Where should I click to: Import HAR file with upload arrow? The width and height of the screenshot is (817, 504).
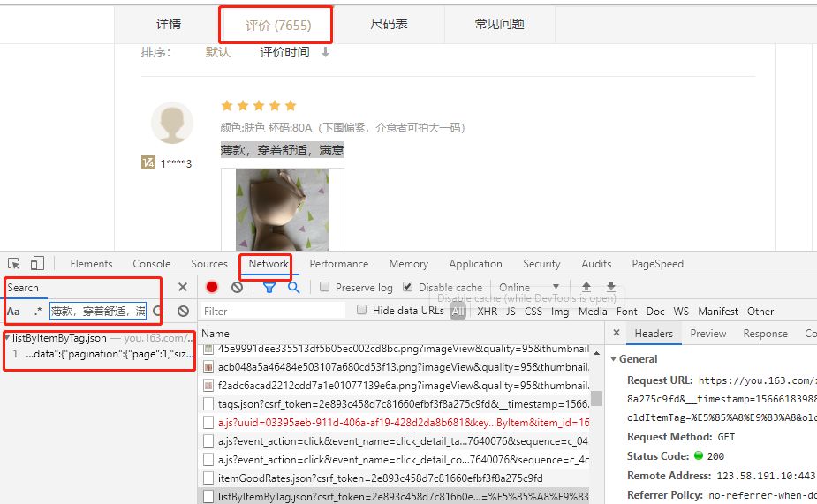[586, 286]
